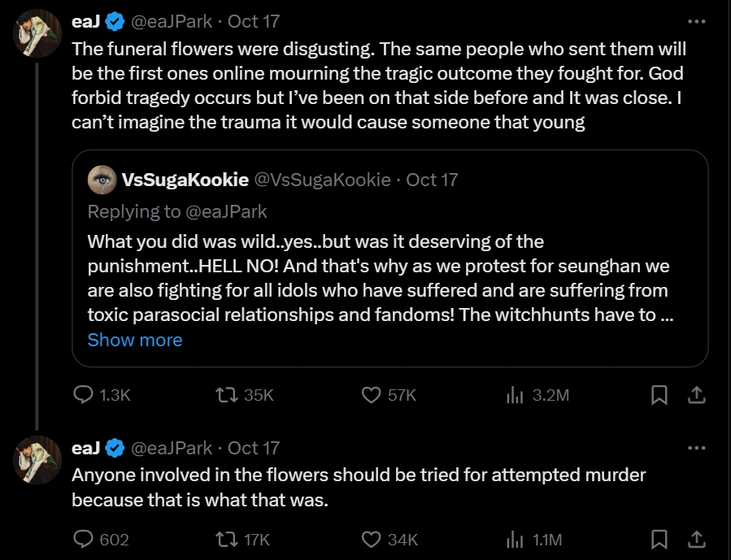Like the tweet with 57K likes
Image resolution: width=731 pixels, height=560 pixels.
(x=371, y=395)
